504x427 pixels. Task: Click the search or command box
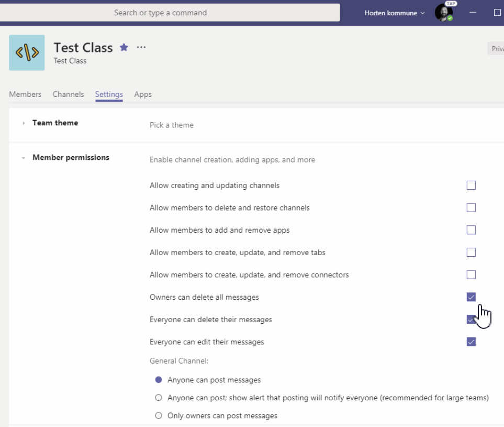coord(170,13)
